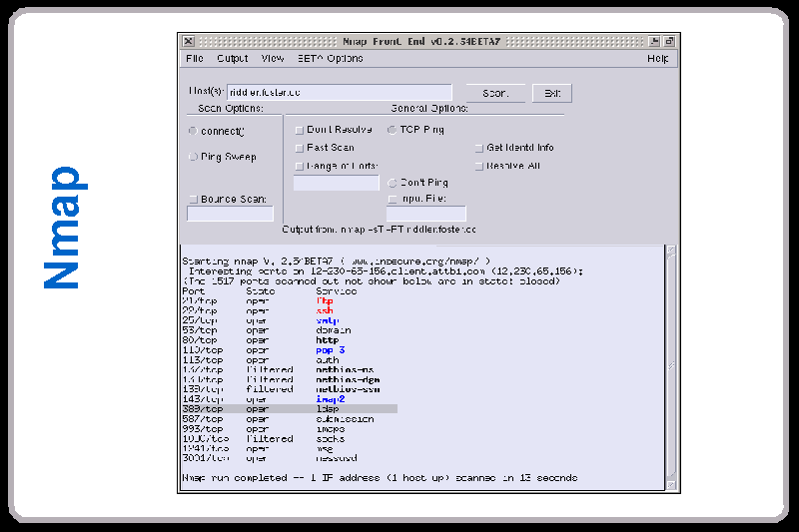Image resolution: width=799 pixels, height=532 pixels.
Task: Click the 'Interesting ports on' output line
Action: point(386,271)
